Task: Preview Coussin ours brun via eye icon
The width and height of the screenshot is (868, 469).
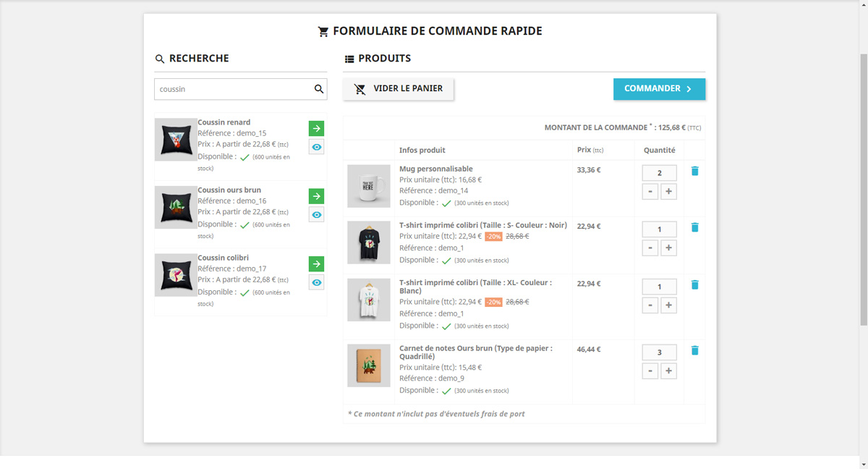Action: click(316, 215)
